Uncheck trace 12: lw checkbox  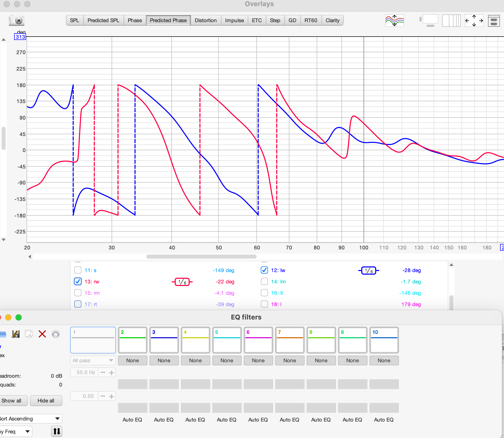click(264, 270)
